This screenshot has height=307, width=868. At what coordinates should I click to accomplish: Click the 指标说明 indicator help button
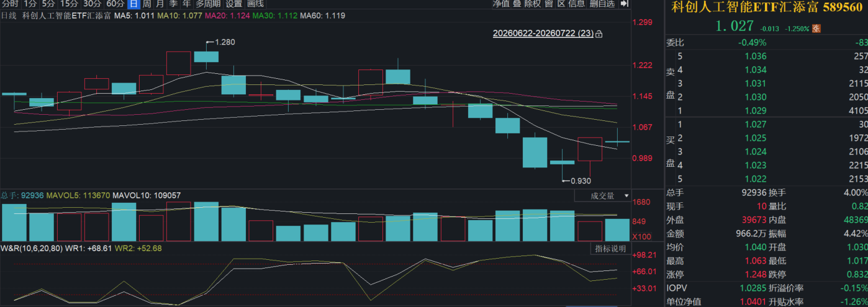[x=610, y=249]
